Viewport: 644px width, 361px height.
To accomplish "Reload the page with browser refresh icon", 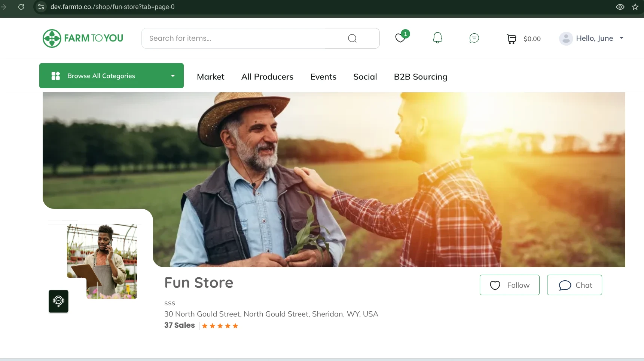I will coord(21,7).
